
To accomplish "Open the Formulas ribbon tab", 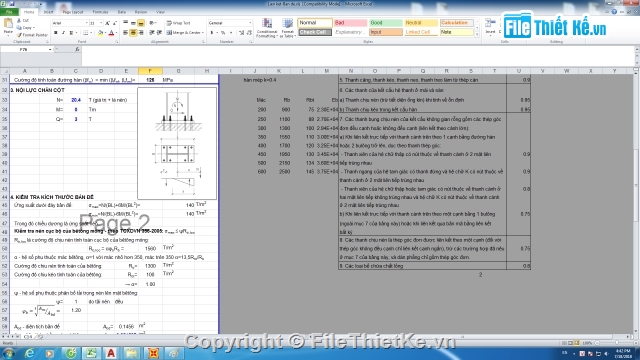I will click(100, 12).
